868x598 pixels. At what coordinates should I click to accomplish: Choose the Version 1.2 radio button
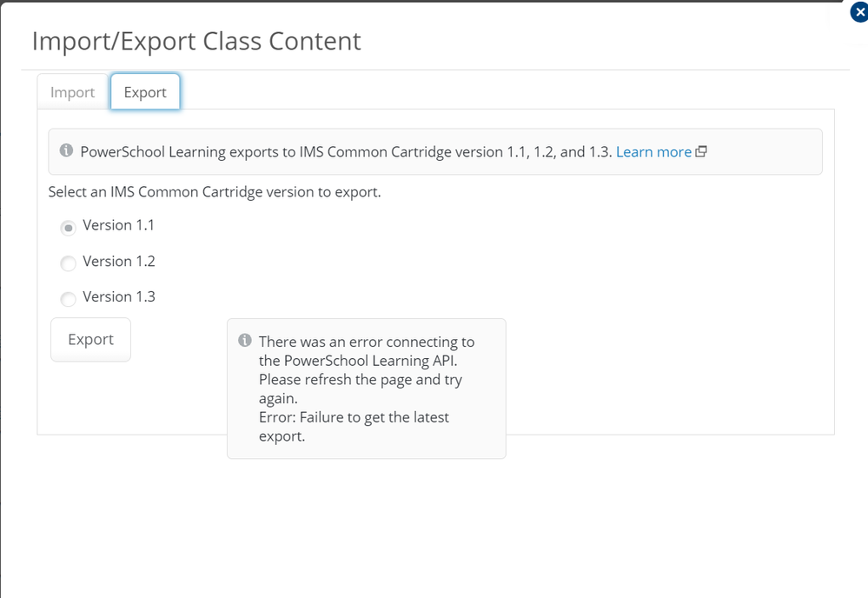coord(68,262)
